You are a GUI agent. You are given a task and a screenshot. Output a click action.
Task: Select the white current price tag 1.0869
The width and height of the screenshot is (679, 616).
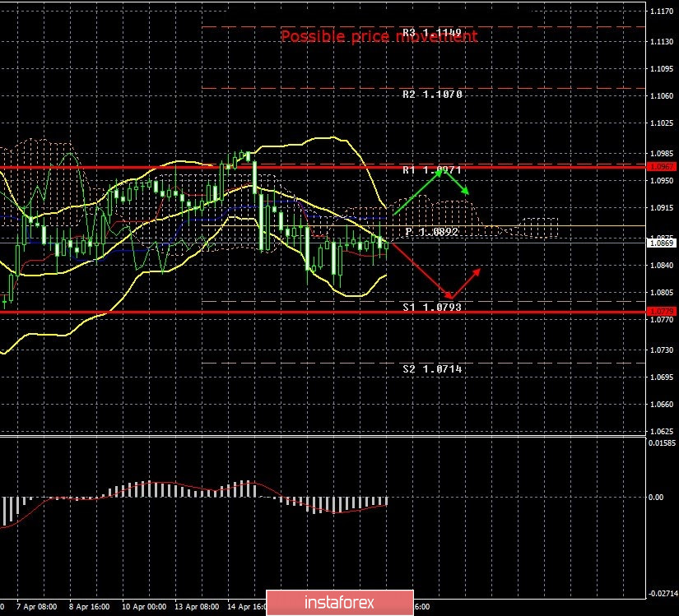coord(661,243)
